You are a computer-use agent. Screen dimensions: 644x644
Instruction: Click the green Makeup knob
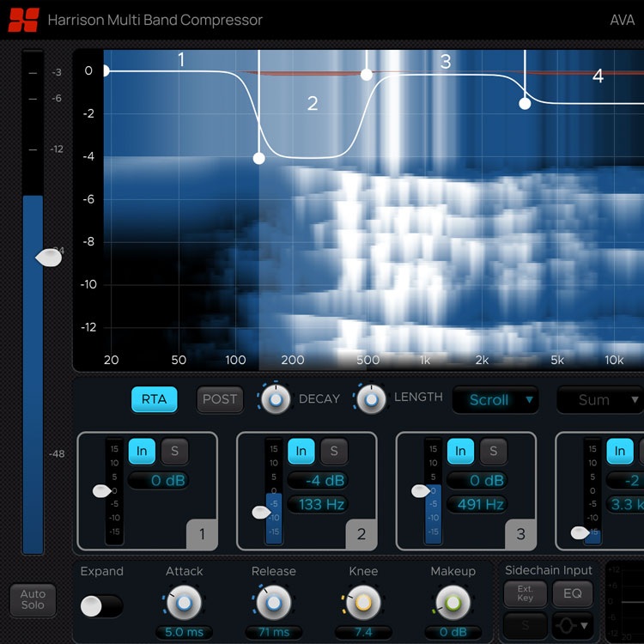pos(453,603)
